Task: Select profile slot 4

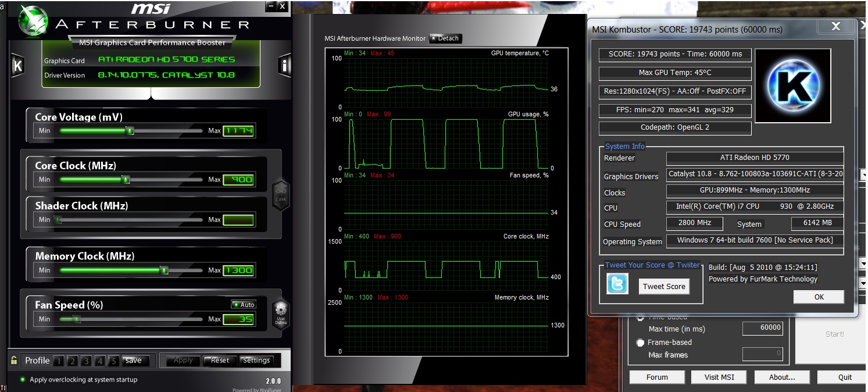Action: pos(100,361)
